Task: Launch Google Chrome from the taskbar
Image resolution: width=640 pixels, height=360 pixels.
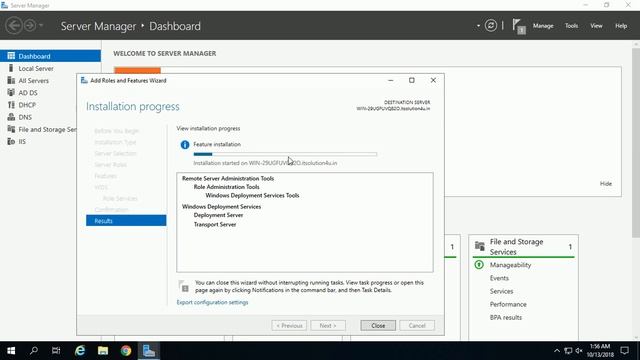Action: [126, 351]
